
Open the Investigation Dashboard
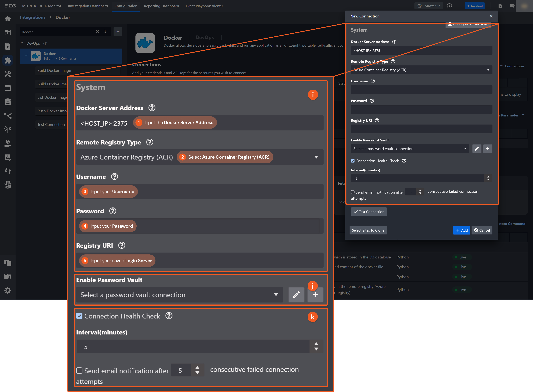tap(88, 6)
